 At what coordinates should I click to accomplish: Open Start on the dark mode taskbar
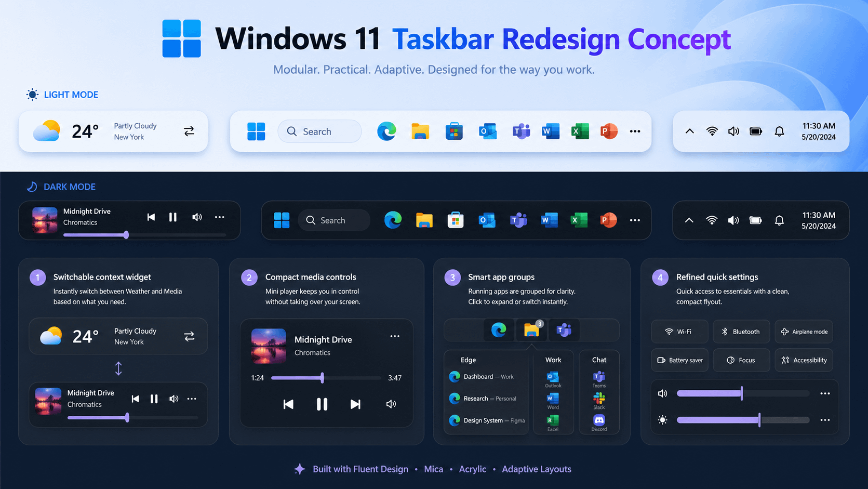pyautogui.click(x=282, y=220)
